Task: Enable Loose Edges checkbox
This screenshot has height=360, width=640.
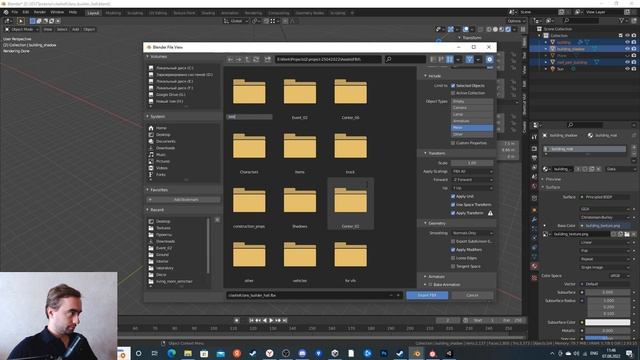Action: point(453,258)
